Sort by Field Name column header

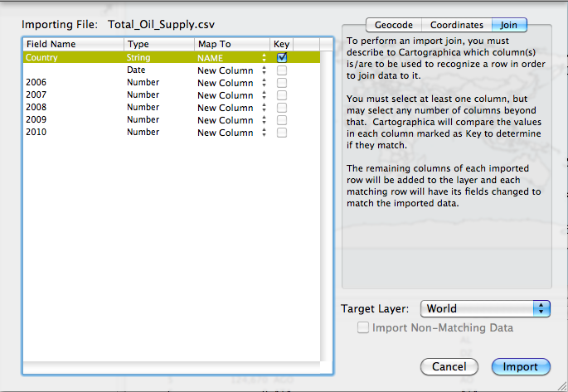(73, 44)
